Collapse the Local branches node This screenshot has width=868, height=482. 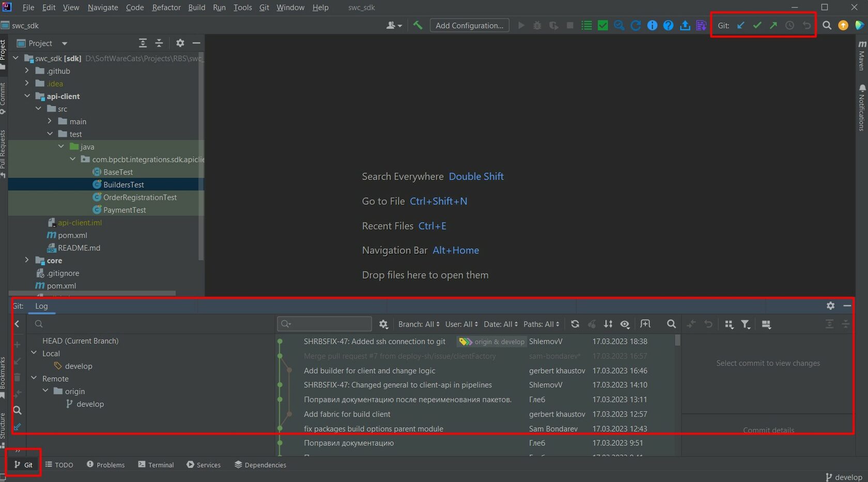(x=34, y=353)
